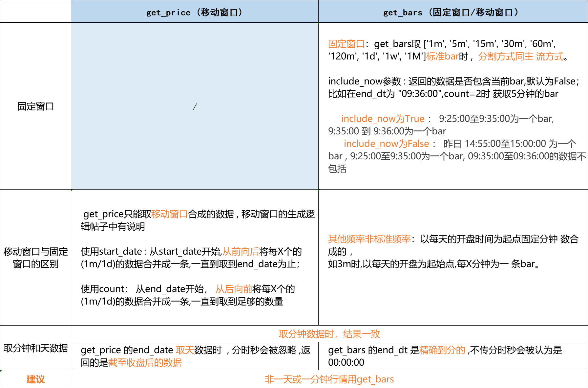Image resolution: width=588 pixels, height=388 pixels.
Task: Click the orange 截至收盘后的数据 text
Action: [x=145, y=362]
